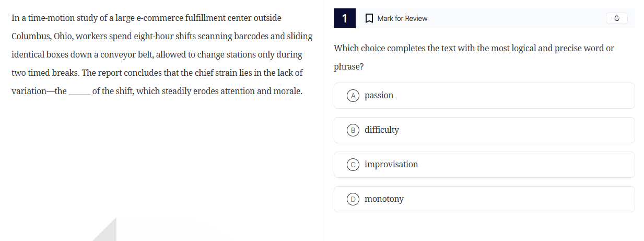Select the circled letter A bubble

[354, 96]
